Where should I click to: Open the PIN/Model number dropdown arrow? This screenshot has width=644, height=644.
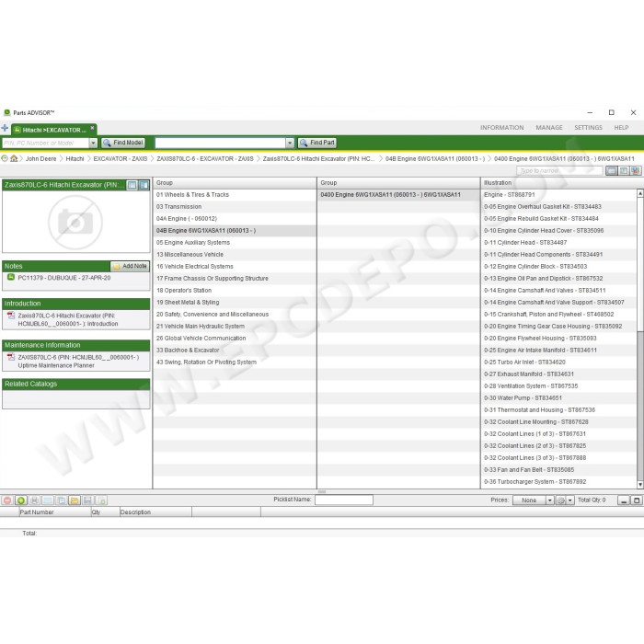(93, 143)
